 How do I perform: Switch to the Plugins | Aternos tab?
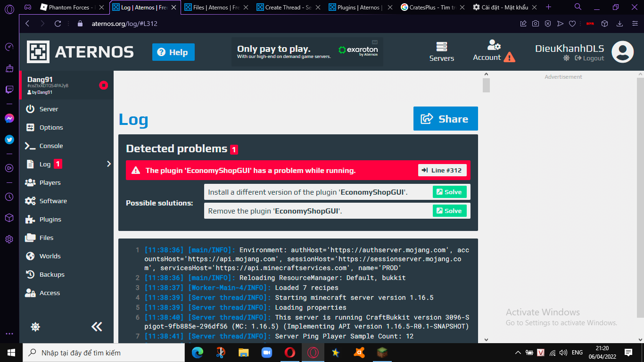(362, 7)
